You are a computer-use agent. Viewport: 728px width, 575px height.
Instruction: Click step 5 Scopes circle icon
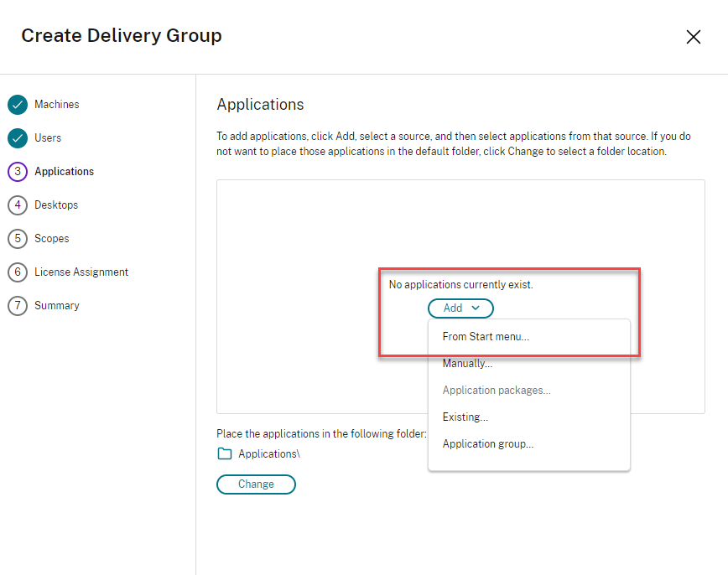point(18,239)
